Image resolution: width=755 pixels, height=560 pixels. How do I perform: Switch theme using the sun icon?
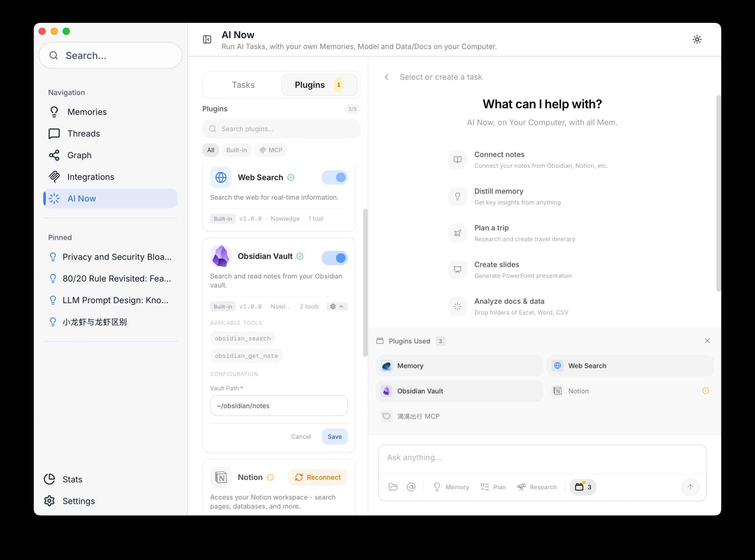pyautogui.click(x=697, y=39)
